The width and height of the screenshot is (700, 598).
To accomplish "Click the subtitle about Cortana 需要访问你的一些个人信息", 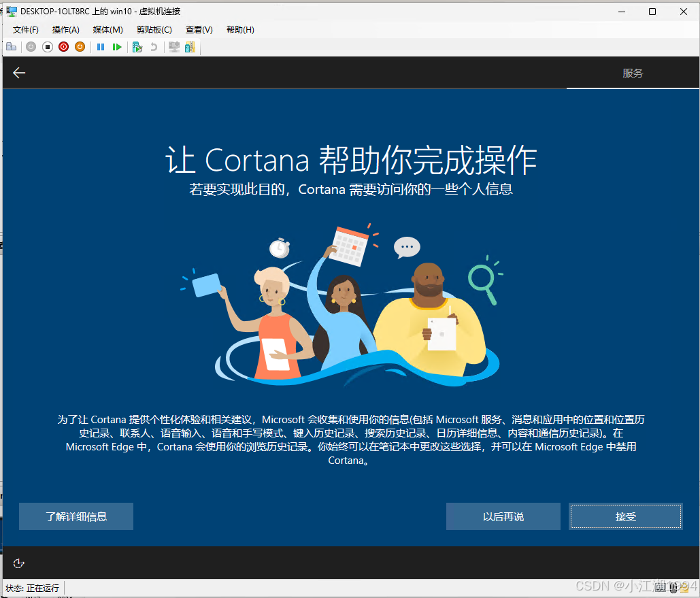I will (x=351, y=189).
